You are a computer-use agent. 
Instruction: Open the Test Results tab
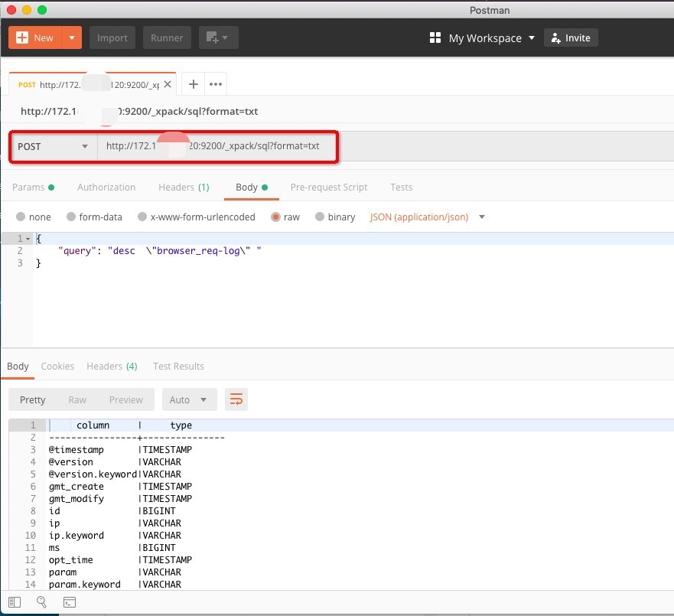[178, 367]
